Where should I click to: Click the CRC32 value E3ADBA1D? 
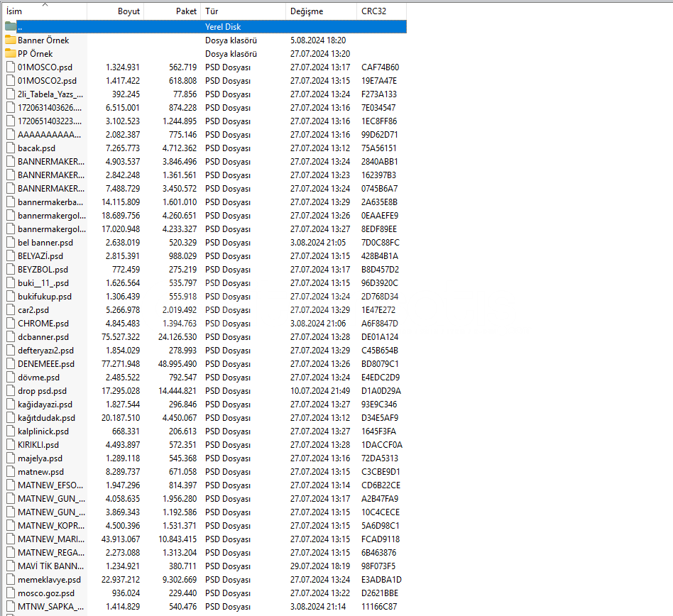[x=381, y=580]
